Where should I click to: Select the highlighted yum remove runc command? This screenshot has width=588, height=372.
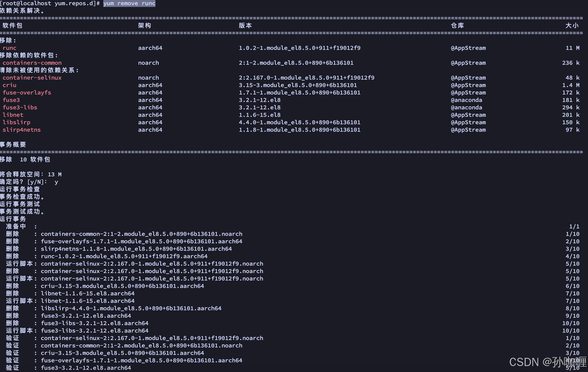coord(129,3)
